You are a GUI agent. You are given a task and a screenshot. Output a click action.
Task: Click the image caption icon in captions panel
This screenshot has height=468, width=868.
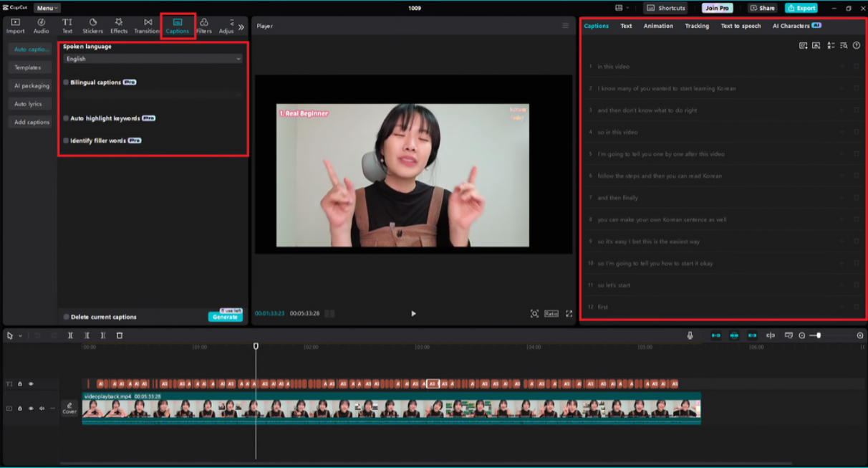816,45
